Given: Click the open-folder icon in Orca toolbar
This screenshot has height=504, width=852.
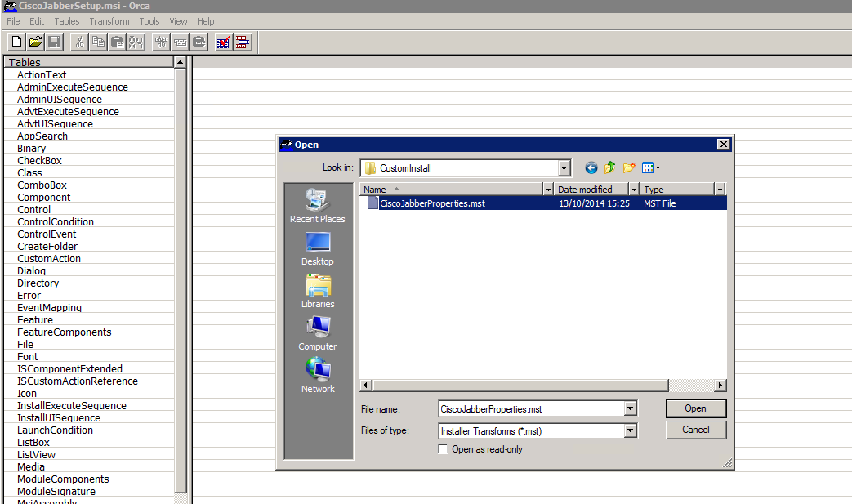Looking at the screenshot, I should (35, 42).
